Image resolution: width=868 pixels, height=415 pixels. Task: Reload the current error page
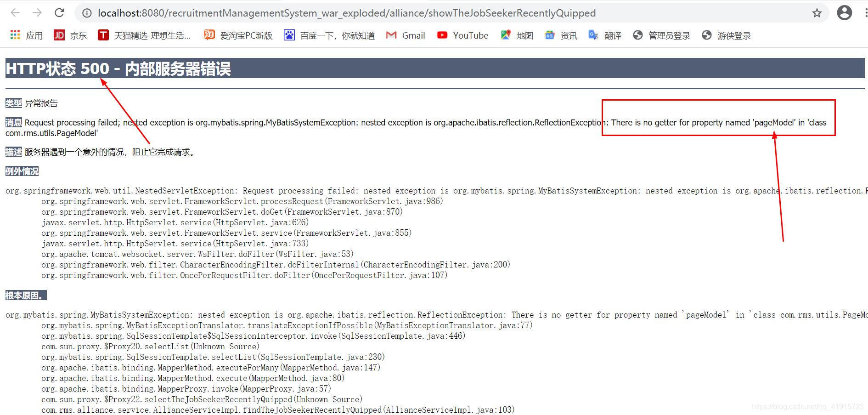click(x=59, y=12)
